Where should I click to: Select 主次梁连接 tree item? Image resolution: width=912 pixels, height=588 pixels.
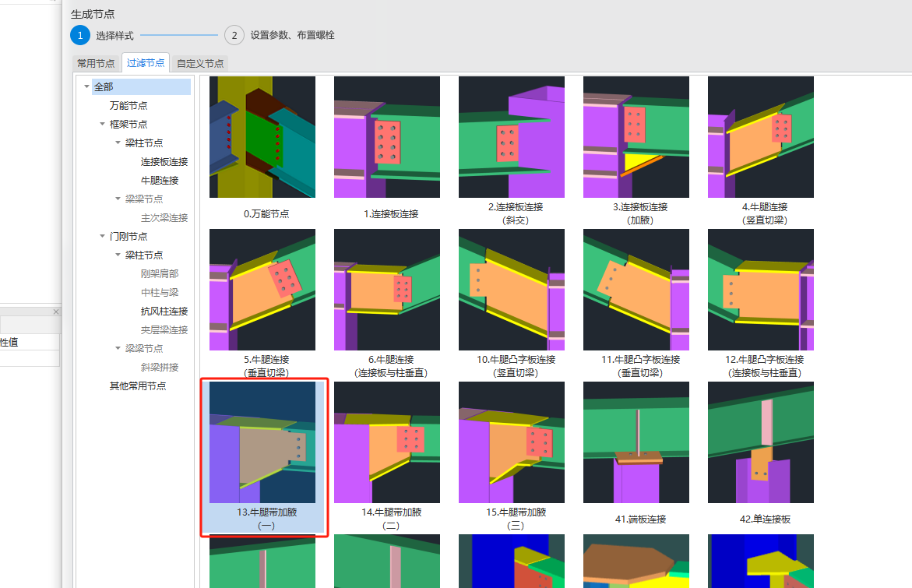pos(164,217)
